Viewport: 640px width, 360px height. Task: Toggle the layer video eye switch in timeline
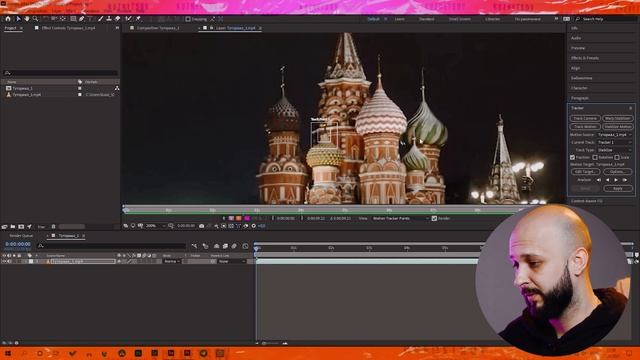pyautogui.click(x=4, y=261)
